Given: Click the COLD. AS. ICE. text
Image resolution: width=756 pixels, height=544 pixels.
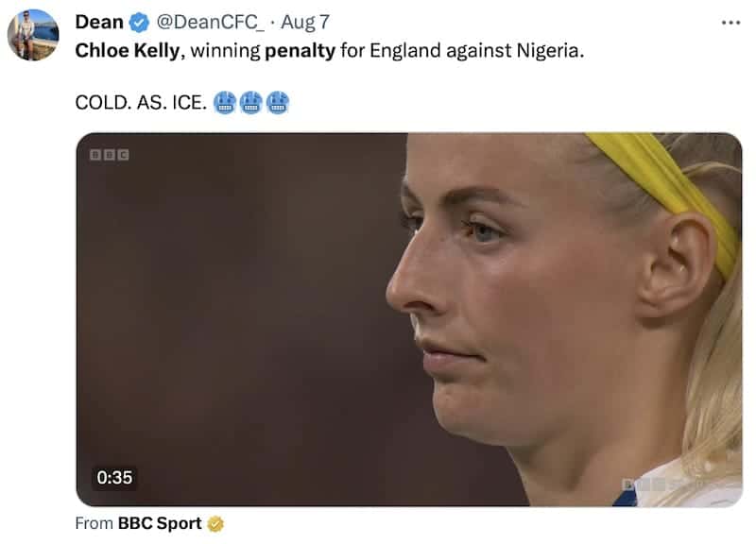Looking at the screenshot, I should coord(141,103).
